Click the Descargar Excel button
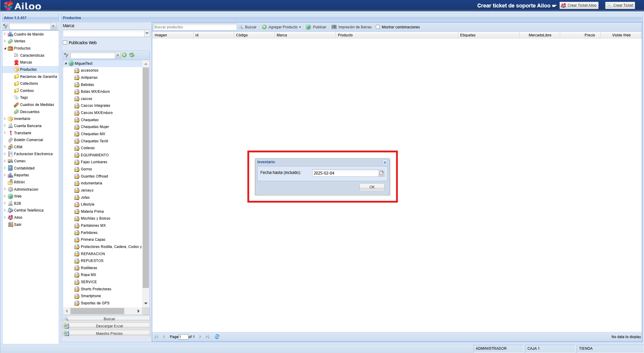 click(109, 326)
